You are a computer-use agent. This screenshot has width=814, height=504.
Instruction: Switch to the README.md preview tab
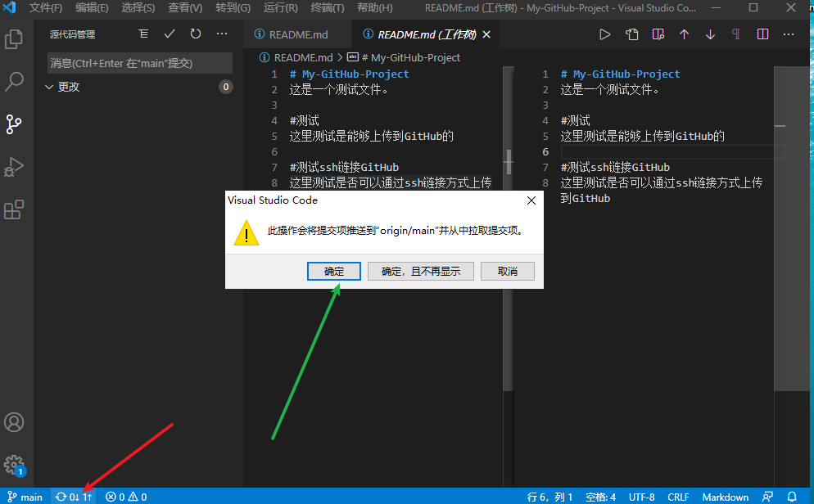click(297, 34)
